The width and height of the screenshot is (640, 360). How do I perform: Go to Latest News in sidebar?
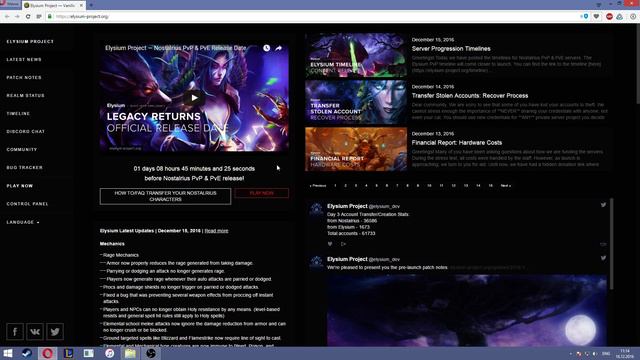click(x=24, y=60)
